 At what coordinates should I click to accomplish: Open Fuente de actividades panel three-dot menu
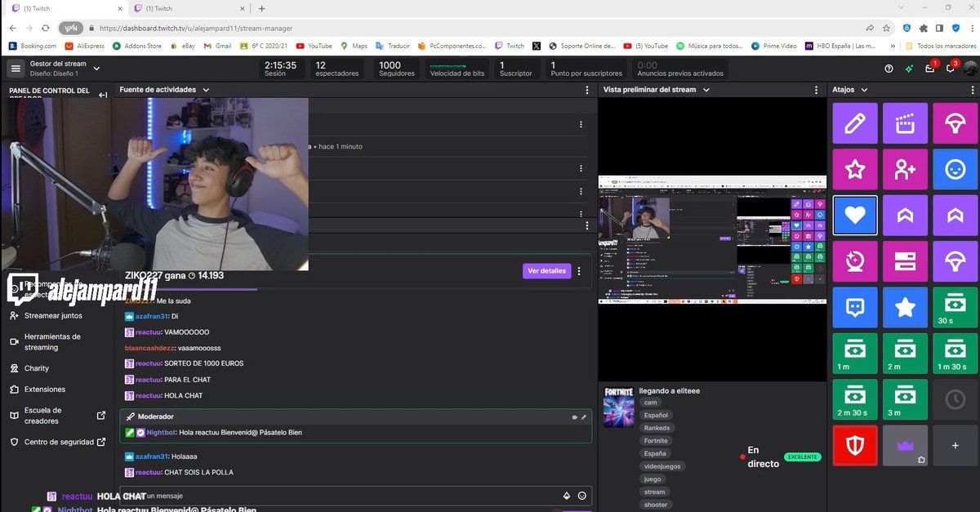(x=586, y=90)
